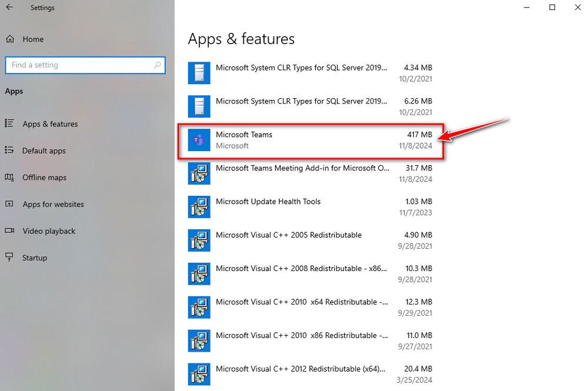Select Apps & features in the sidebar
The image size is (588, 391).
(x=50, y=123)
